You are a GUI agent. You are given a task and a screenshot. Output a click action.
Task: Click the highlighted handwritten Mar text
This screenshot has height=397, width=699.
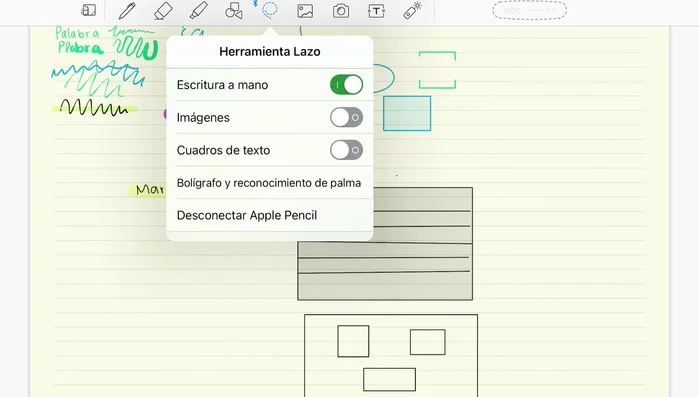[x=150, y=190]
